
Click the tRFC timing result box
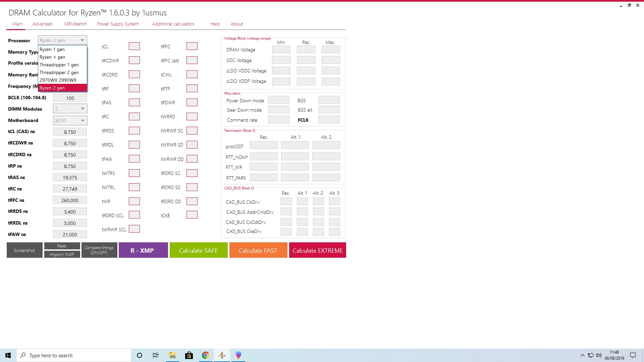click(192, 46)
